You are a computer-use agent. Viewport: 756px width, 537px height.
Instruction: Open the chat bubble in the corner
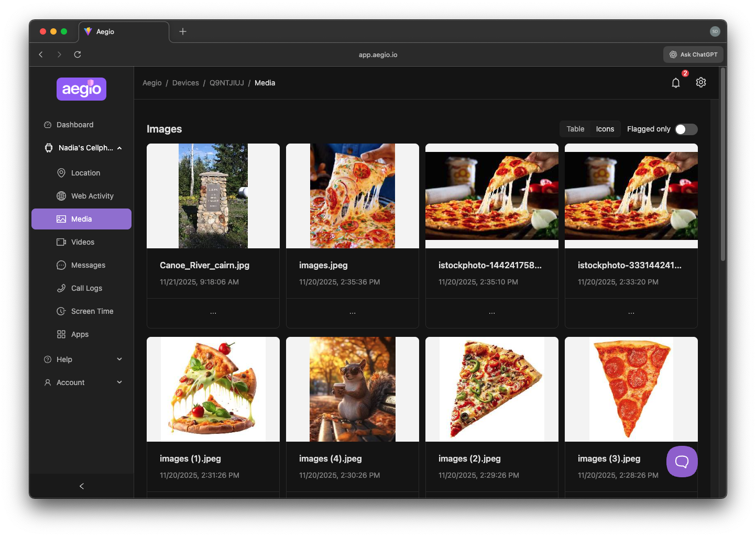click(682, 462)
